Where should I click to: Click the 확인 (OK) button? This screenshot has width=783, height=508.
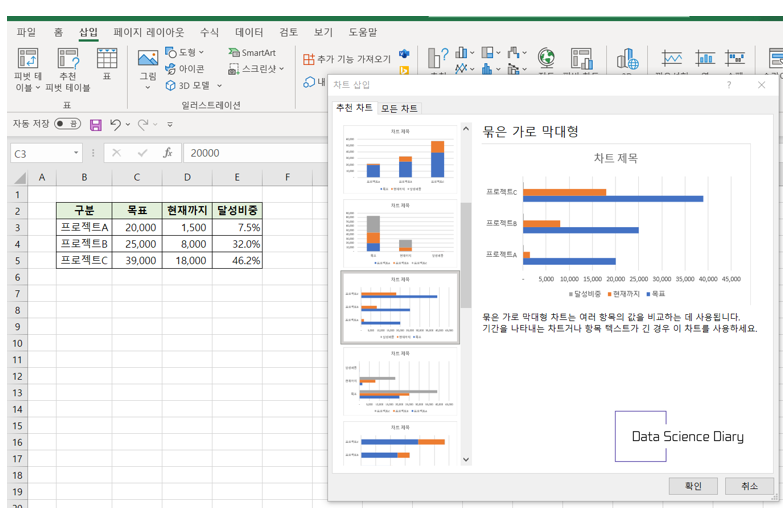tap(693, 486)
